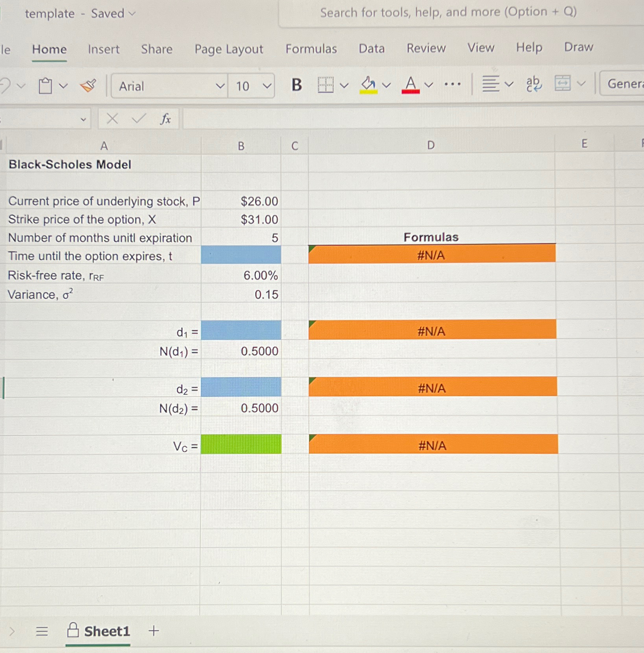Select the Sheet1 tab
The image size is (644, 653).
click(107, 631)
